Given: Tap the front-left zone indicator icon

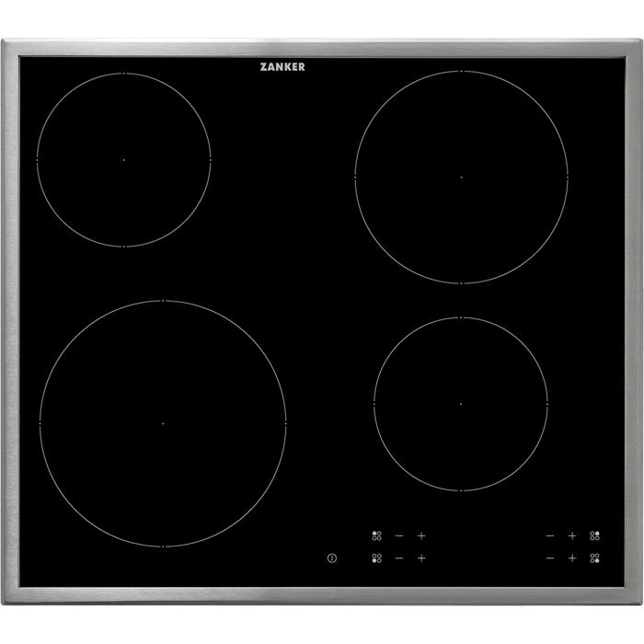Looking at the screenshot, I should (376, 558).
